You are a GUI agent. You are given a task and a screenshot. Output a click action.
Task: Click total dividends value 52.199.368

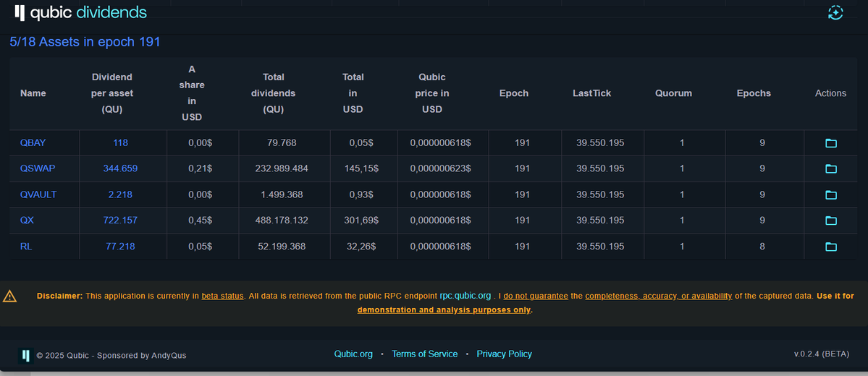pyautogui.click(x=282, y=246)
